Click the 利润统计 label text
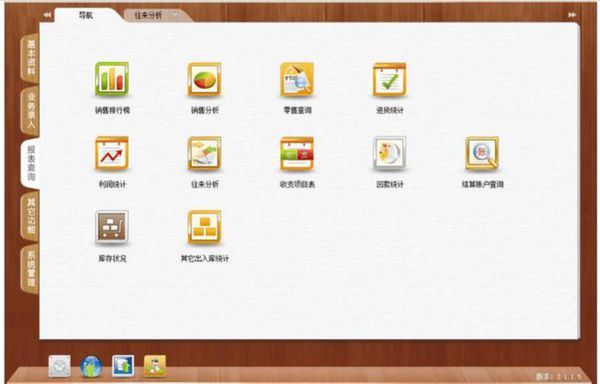600x384 pixels. (x=112, y=184)
